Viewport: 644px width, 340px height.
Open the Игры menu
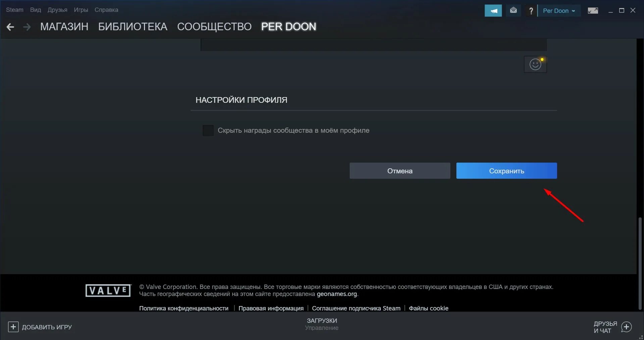(x=81, y=10)
